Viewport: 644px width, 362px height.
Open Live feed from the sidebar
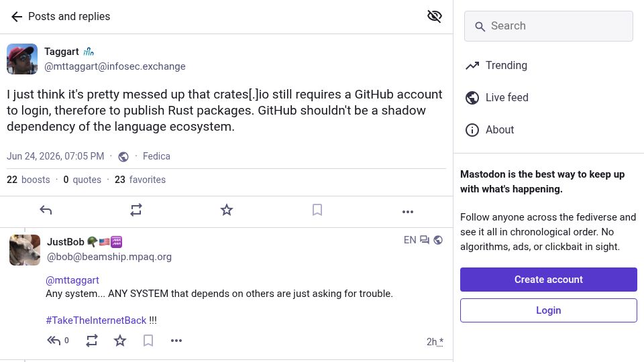(496, 98)
